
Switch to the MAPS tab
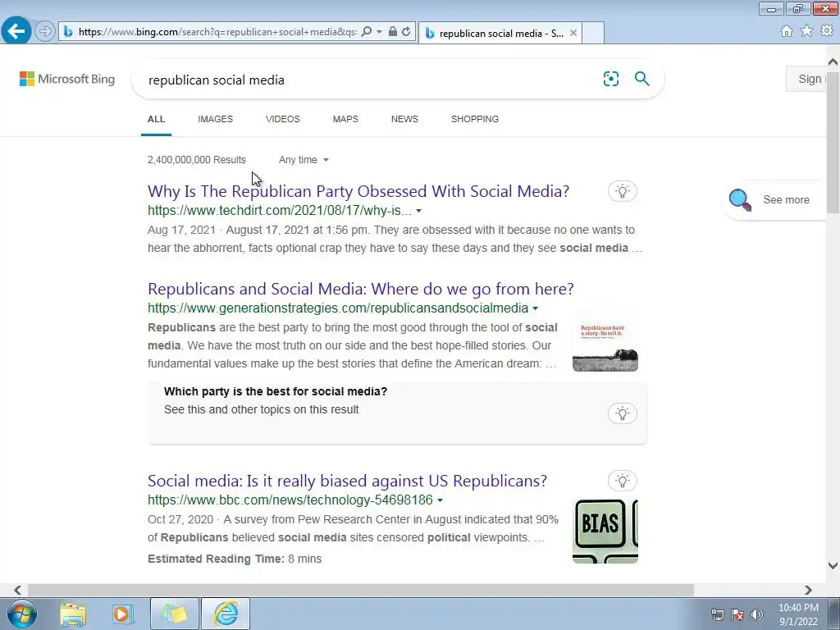(x=345, y=119)
